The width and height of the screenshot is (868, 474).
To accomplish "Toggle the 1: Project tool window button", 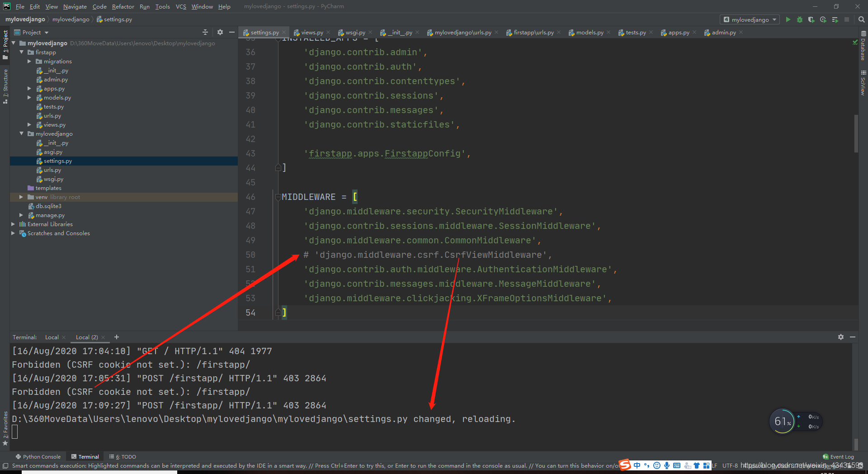I will pos(5,44).
